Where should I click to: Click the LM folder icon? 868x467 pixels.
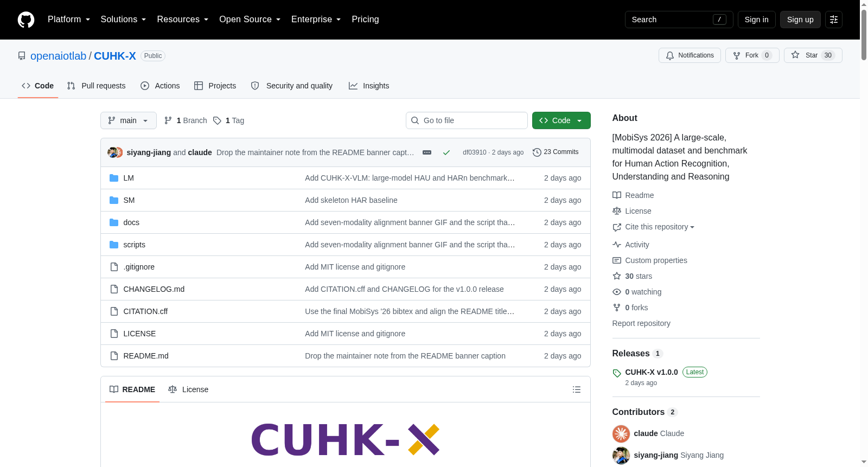(x=114, y=178)
